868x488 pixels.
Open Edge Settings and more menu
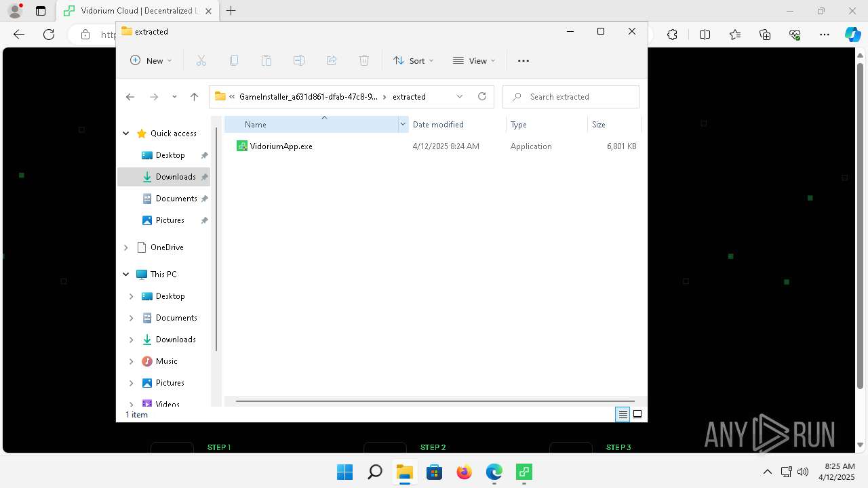[825, 35]
